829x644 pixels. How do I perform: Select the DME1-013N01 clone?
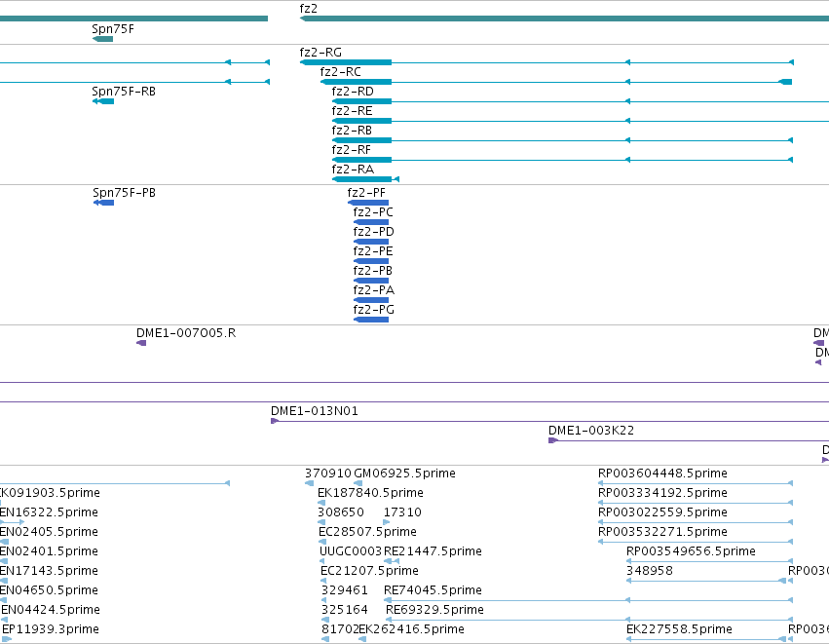point(549,421)
